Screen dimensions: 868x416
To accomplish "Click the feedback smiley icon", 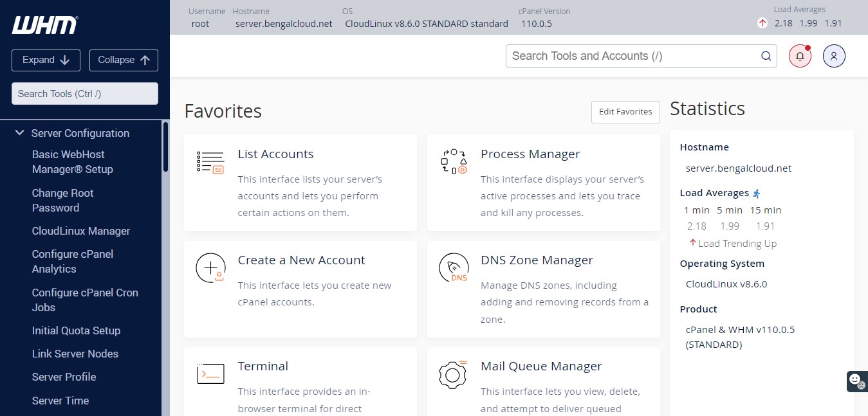I will [856, 381].
